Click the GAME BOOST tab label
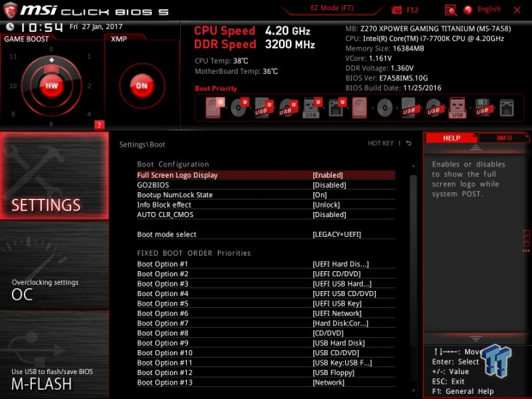The image size is (532, 399). [x=27, y=39]
